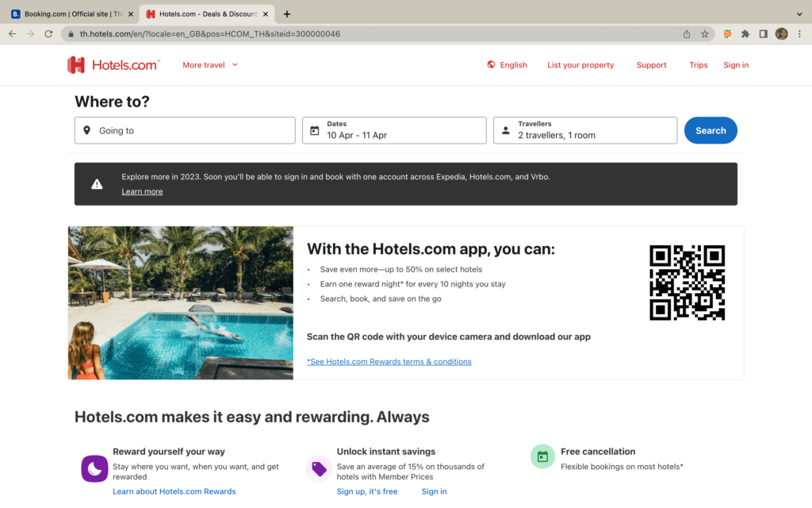
Task: Click the location pin in the Going to field
Action: (87, 129)
